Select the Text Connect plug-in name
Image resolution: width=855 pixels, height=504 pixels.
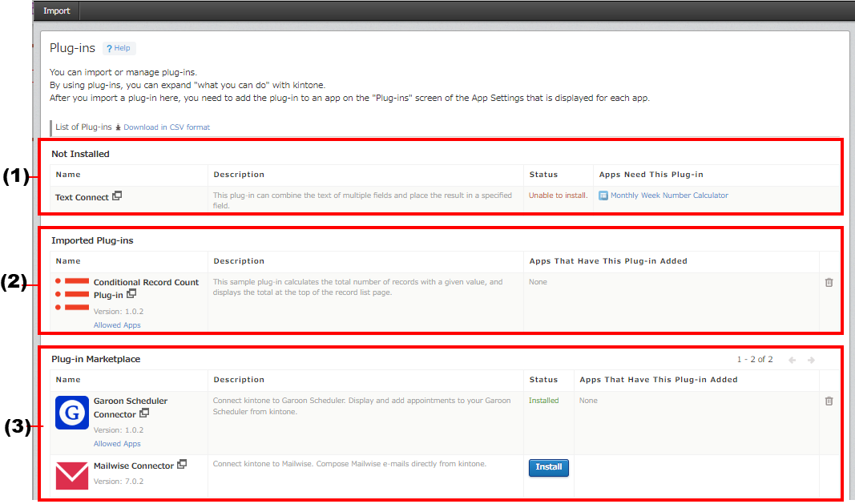(x=82, y=197)
